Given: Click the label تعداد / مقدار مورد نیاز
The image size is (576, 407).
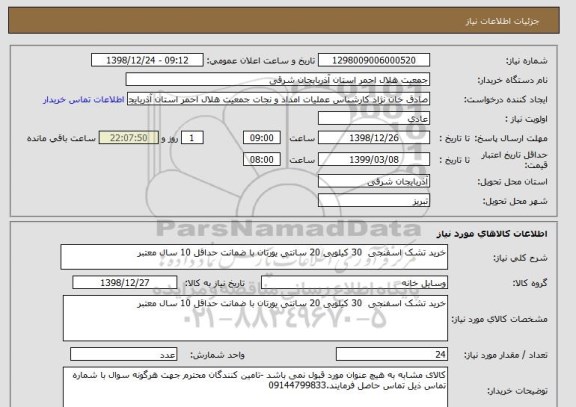Looking at the screenshot, I should point(506,355).
